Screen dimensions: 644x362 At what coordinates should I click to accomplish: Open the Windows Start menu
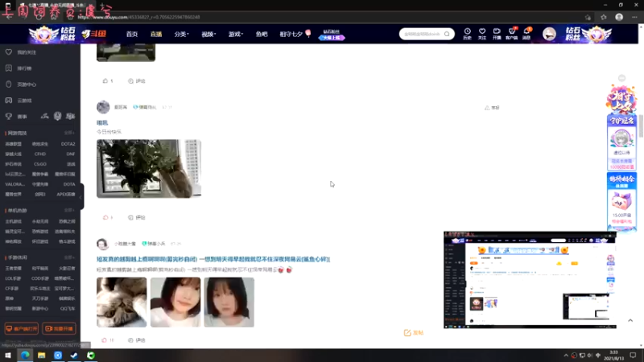click(x=8, y=356)
